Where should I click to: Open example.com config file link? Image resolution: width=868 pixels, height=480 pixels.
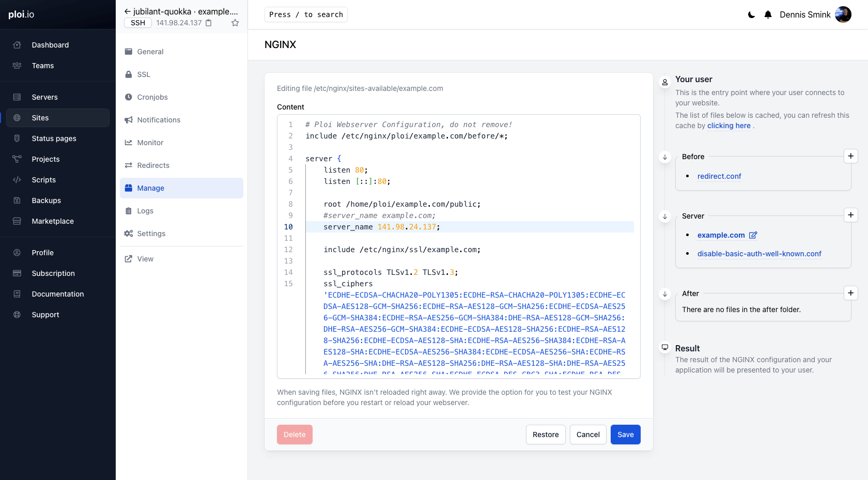[x=721, y=235]
